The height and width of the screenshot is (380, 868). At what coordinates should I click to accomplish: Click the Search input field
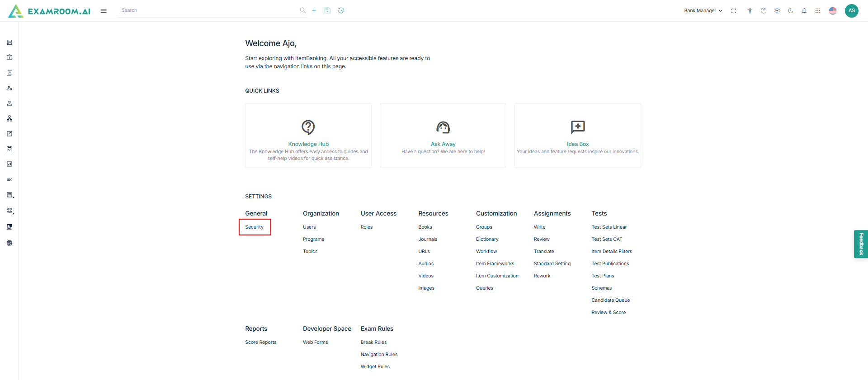tap(208, 10)
